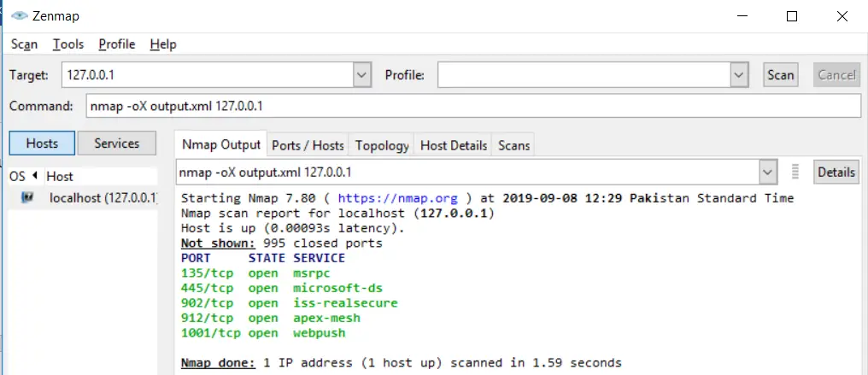The width and height of the screenshot is (868, 375).
Task: Click the PORT STATE SERVICE header line
Action: tap(263, 258)
